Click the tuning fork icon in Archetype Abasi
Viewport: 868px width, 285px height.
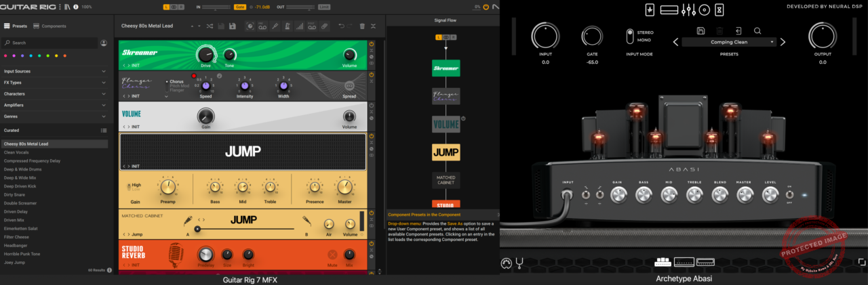coord(520,263)
